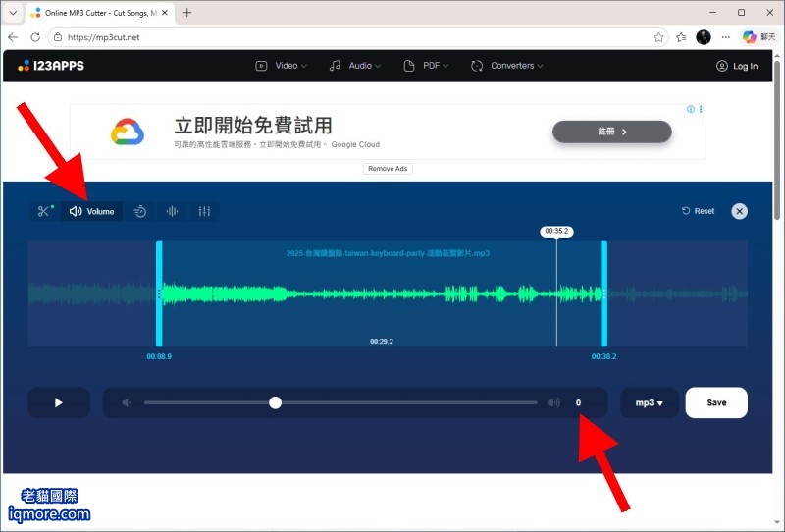Open the equalizer sliders tool
Viewport: 785px width, 532px height.
coord(204,211)
